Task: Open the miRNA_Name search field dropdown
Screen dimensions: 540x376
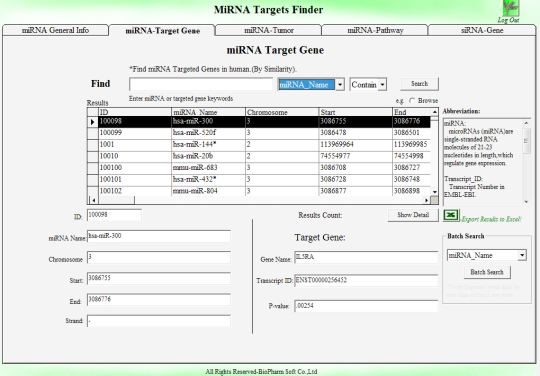Action: click(x=340, y=84)
